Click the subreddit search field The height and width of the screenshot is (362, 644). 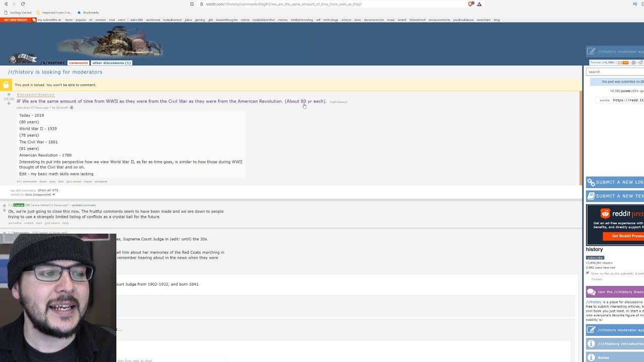[x=615, y=72]
